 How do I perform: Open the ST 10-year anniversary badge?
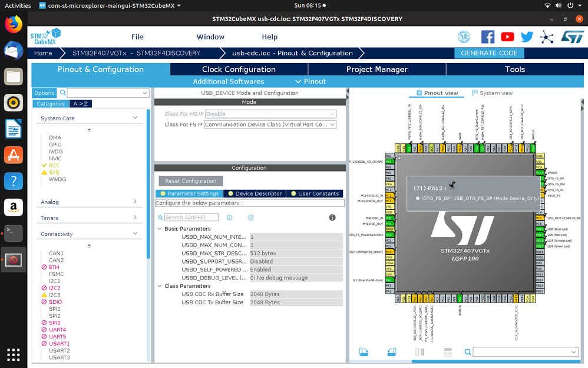tap(464, 37)
